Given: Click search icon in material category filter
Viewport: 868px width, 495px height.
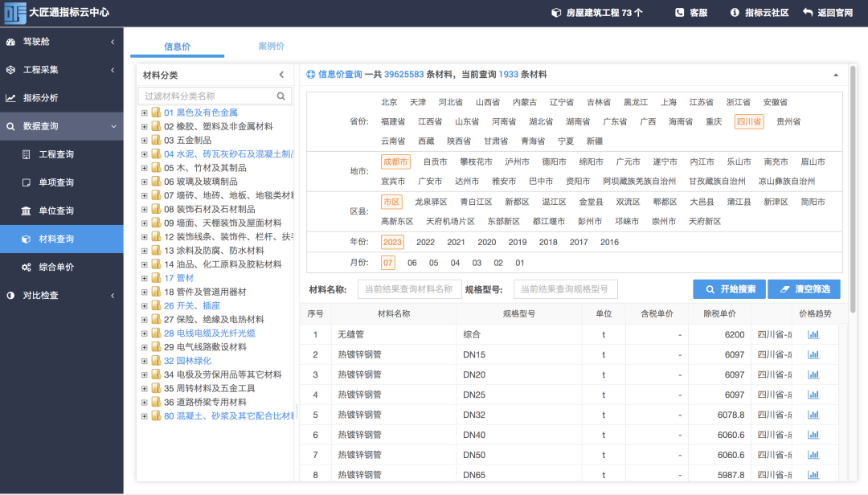Looking at the screenshot, I should point(281,96).
